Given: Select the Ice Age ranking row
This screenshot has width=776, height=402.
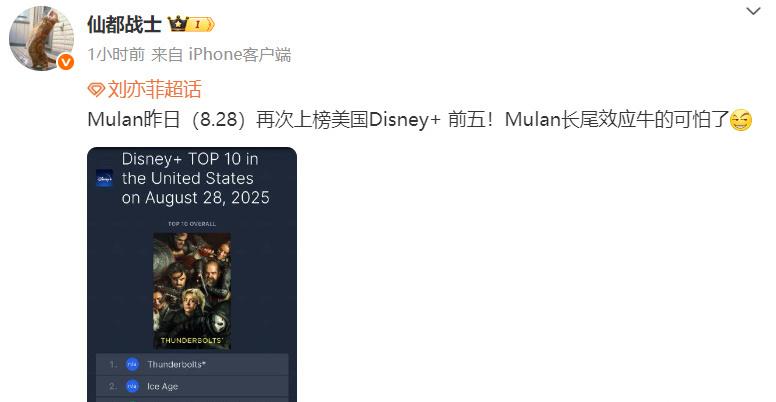Looking at the screenshot, I should [x=192, y=386].
